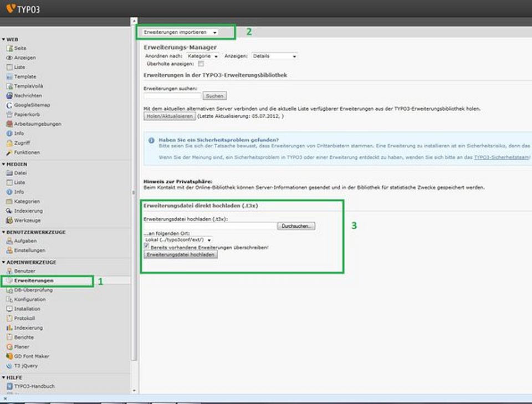Open the Arbeitsumgebungen workspace icon
Screen dimensions: 532x404
pos(9,124)
